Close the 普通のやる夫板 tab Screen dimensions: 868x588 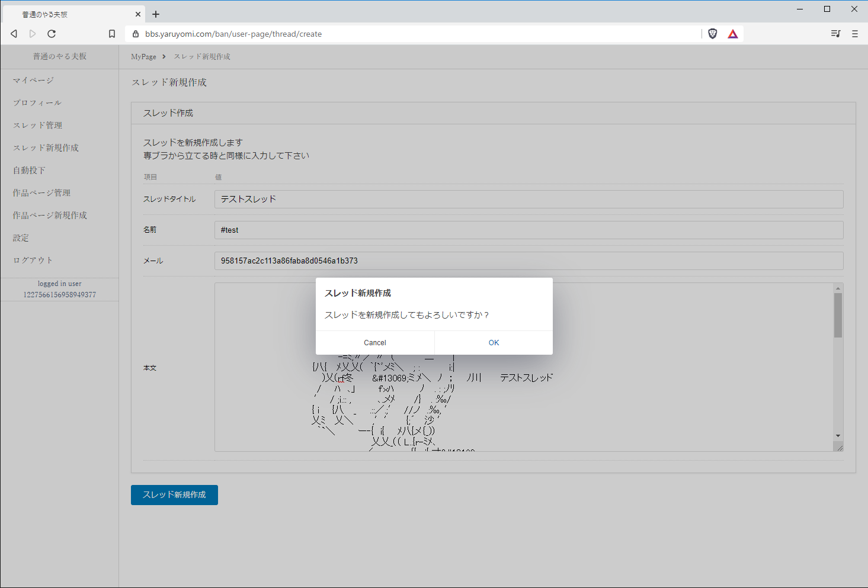tap(138, 14)
